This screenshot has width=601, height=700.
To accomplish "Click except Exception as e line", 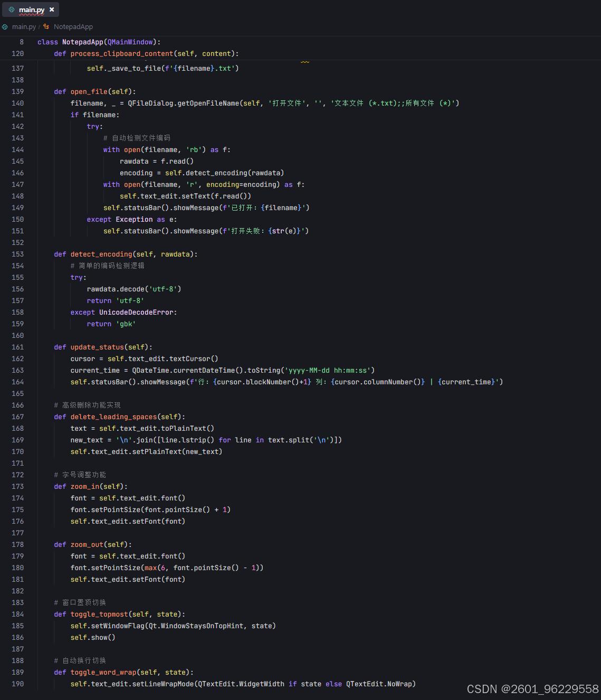I will (x=132, y=219).
